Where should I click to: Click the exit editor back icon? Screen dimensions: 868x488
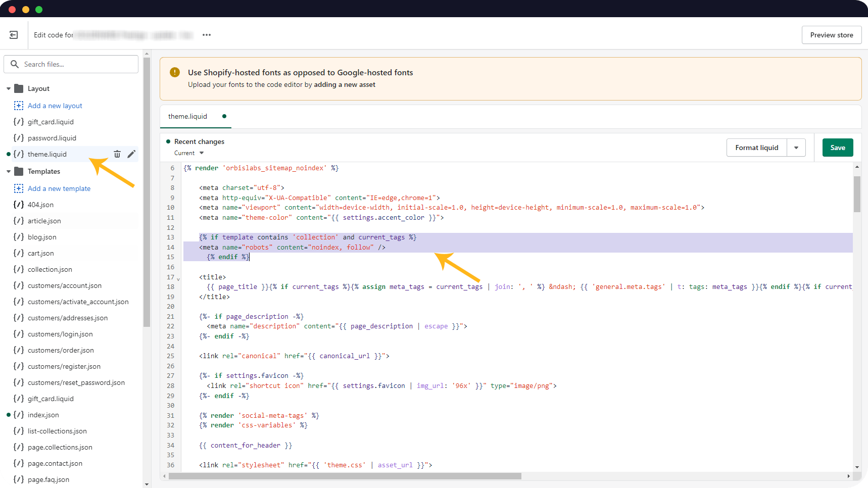click(14, 35)
